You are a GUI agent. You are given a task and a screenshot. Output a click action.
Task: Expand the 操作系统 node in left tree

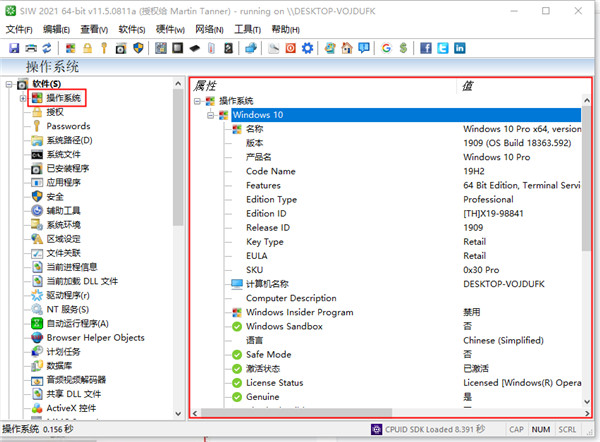coord(23,98)
